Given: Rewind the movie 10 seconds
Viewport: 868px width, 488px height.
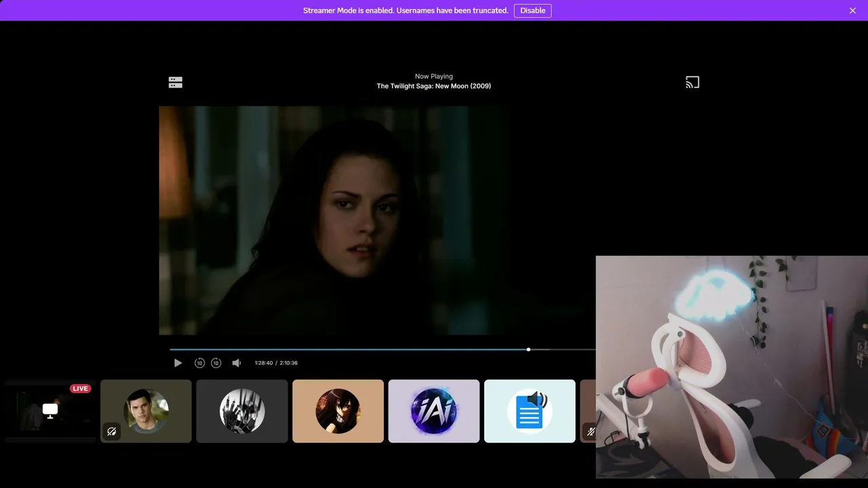Looking at the screenshot, I should (199, 363).
